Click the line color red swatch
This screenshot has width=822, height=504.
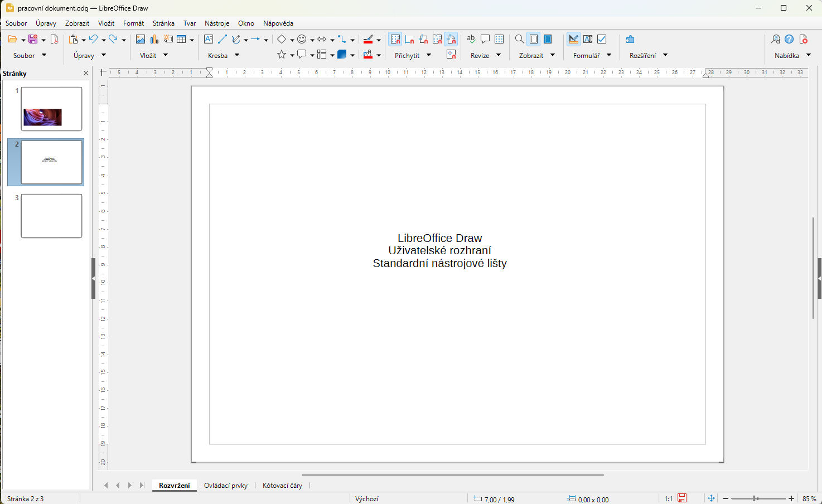click(x=368, y=39)
